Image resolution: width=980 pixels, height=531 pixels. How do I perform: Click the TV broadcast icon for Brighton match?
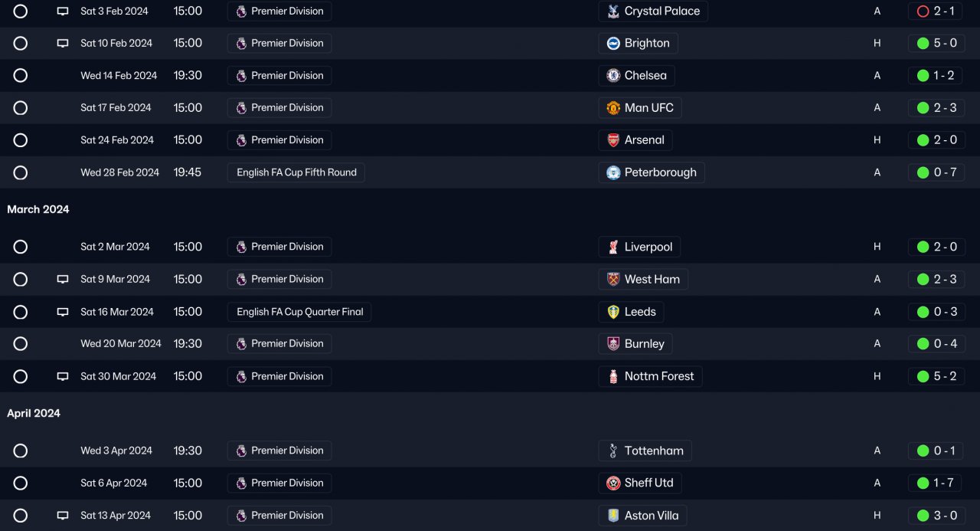coord(63,44)
